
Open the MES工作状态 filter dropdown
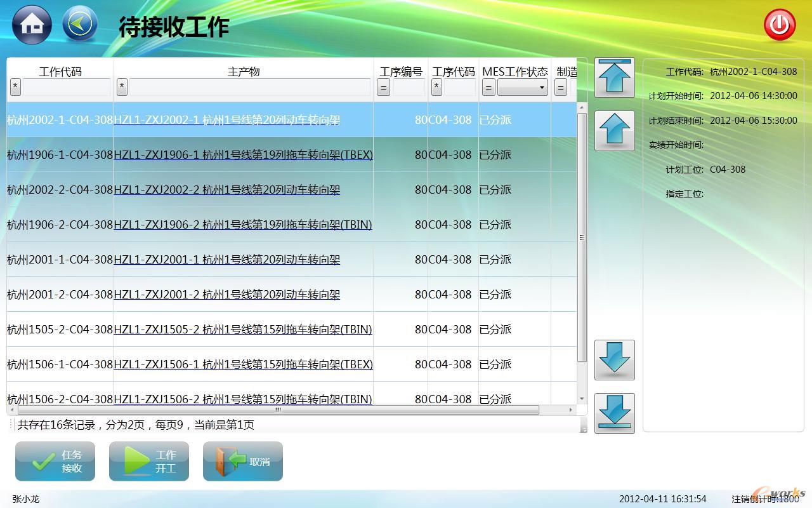(523, 88)
